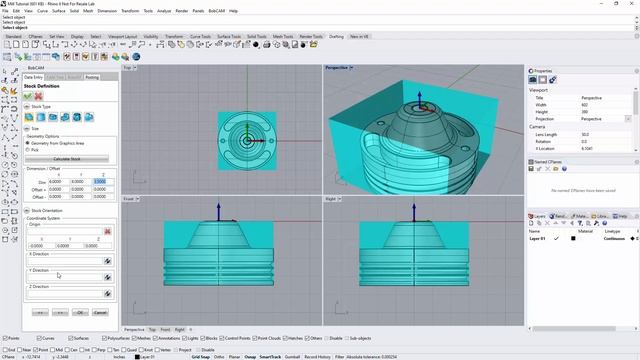Viewport: 640px width, 360px height.
Task: Toggle Gumball in the status bar
Action: point(292,357)
